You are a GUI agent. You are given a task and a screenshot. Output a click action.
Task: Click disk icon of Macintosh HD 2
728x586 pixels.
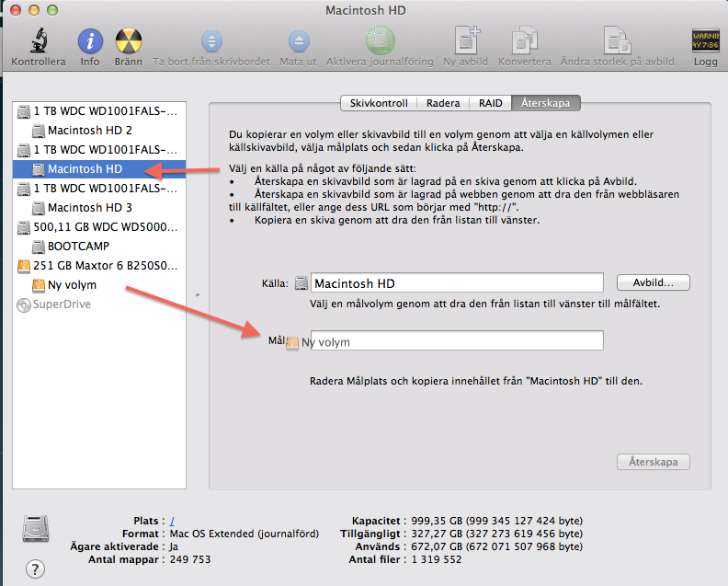click(39, 131)
